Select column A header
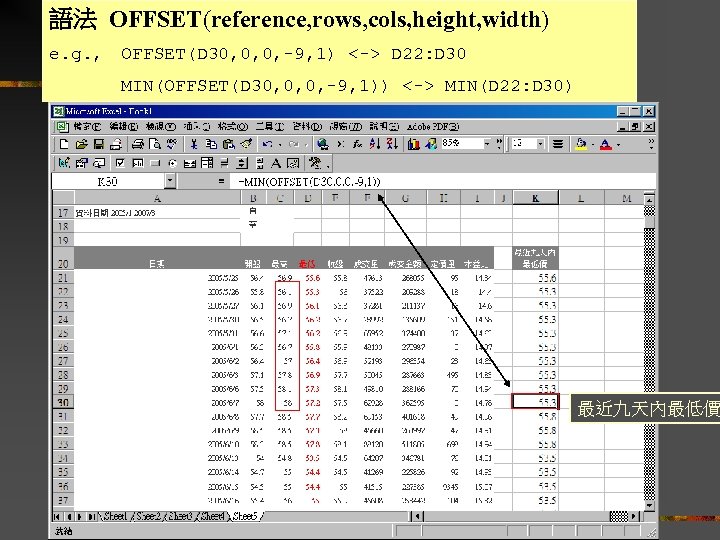The image size is (720, 540). [x=157, y=198]
